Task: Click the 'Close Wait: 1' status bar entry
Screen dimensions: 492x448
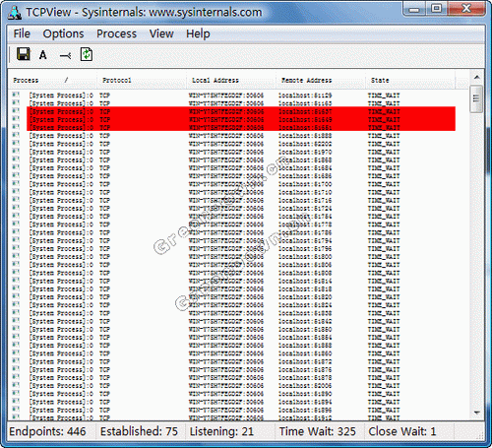Action: pyautogui.click(x=402, y=431)
